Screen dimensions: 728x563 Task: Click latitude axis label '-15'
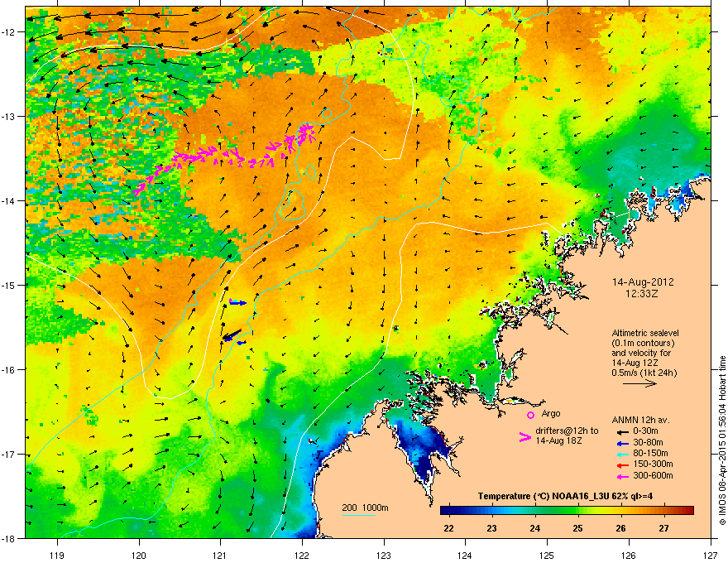point(9,285)
